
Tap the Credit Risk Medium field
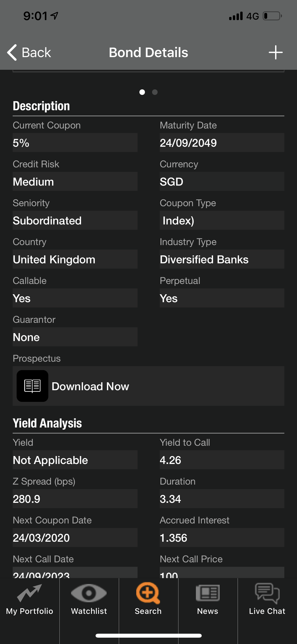75,182
